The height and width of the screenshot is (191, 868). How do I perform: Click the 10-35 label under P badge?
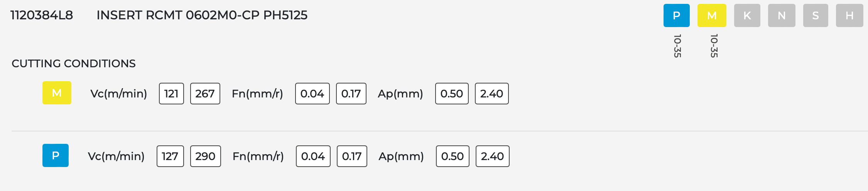pyautogui.click(x=677, y=46)
